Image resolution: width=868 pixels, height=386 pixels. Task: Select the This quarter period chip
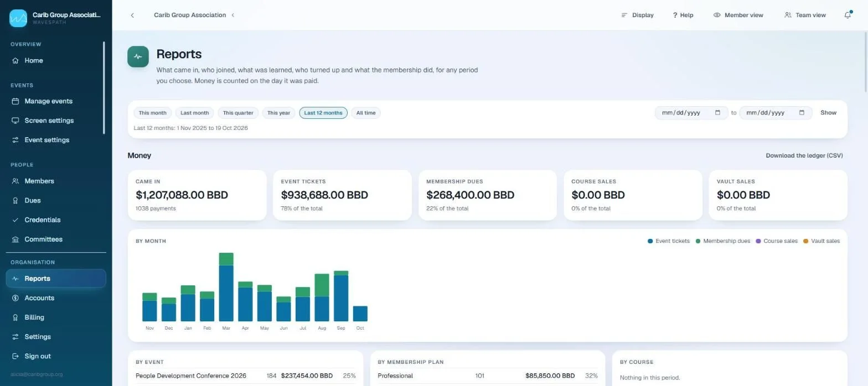click(238, 113)
